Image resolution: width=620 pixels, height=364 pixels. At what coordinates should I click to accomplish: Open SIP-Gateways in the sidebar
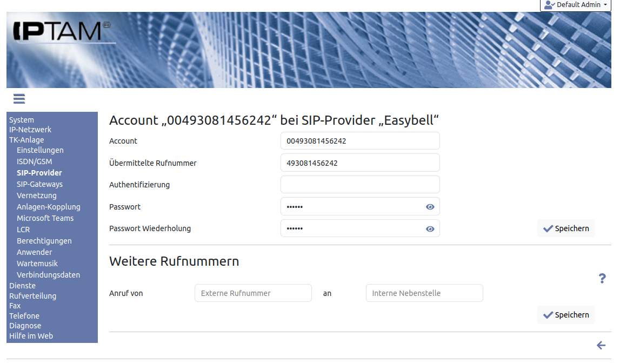(39, 184)
